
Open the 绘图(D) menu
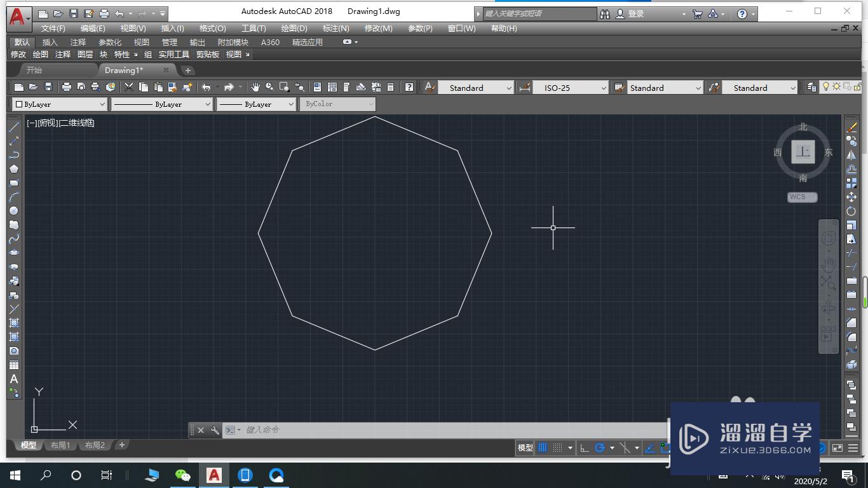[294, 29]
